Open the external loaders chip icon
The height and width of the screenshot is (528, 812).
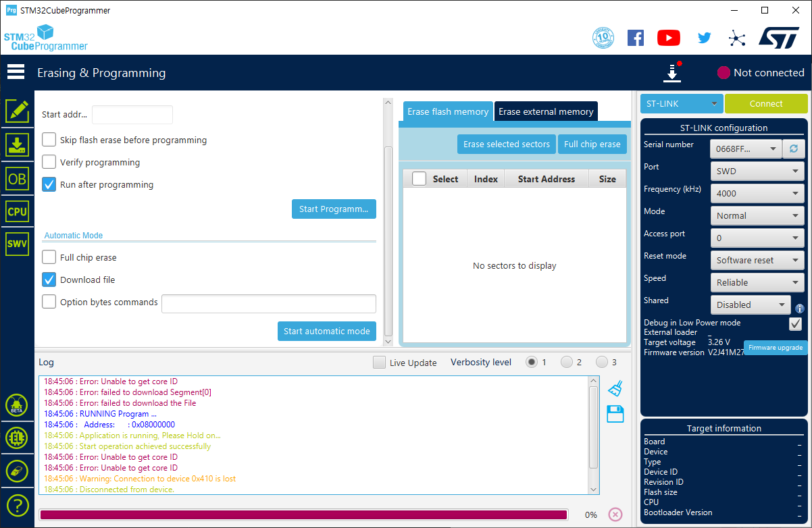pos(17,438)
